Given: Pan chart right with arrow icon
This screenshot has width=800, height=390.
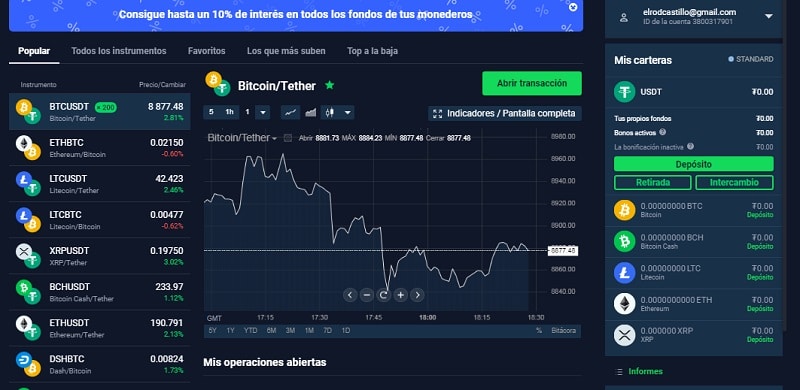Looking at the screenshot, I should coord(417,295).
